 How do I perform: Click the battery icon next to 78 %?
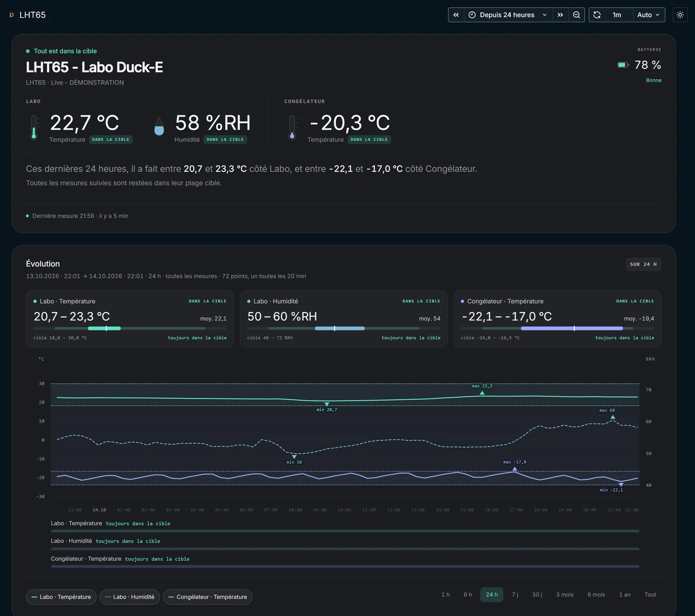pos(623,65)
